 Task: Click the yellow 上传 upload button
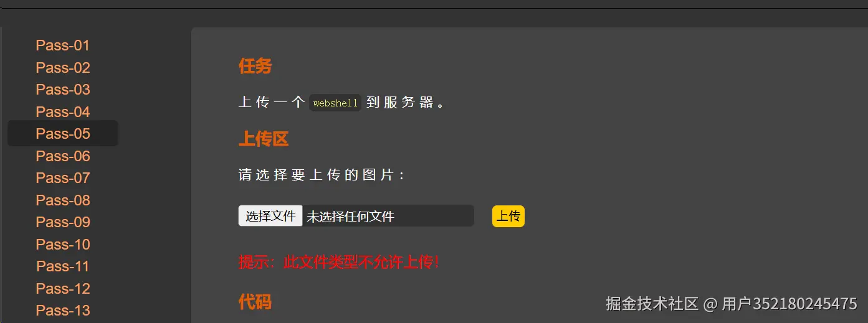508,216
